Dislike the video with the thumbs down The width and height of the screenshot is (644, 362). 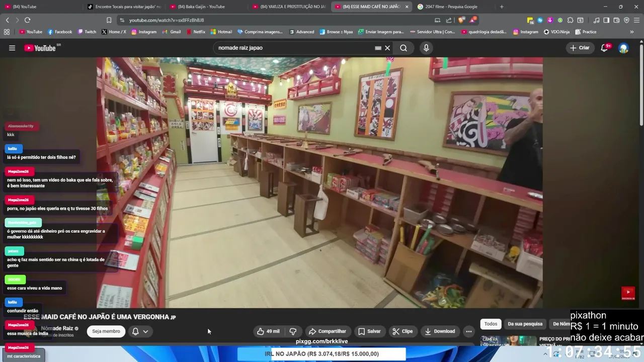tap(293, 331)
